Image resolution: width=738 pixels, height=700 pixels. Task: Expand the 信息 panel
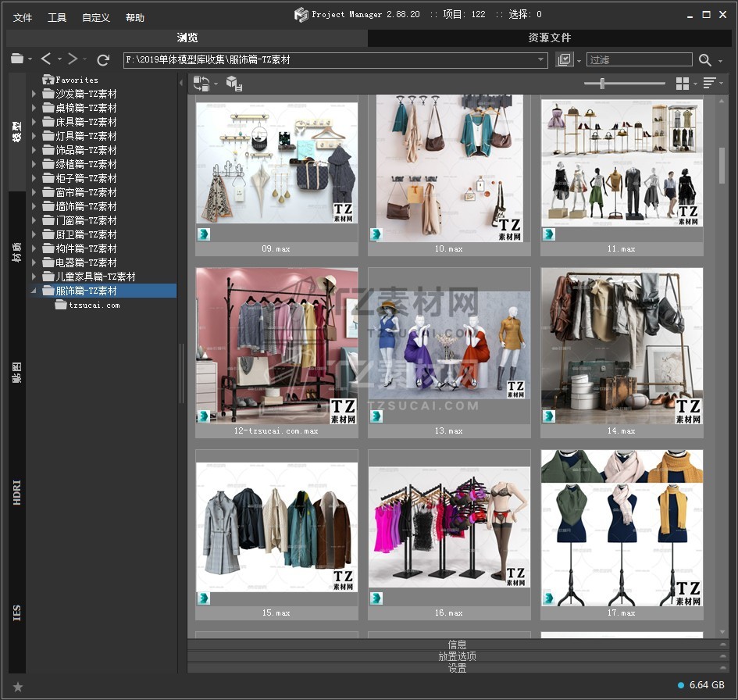click(457, 645)
